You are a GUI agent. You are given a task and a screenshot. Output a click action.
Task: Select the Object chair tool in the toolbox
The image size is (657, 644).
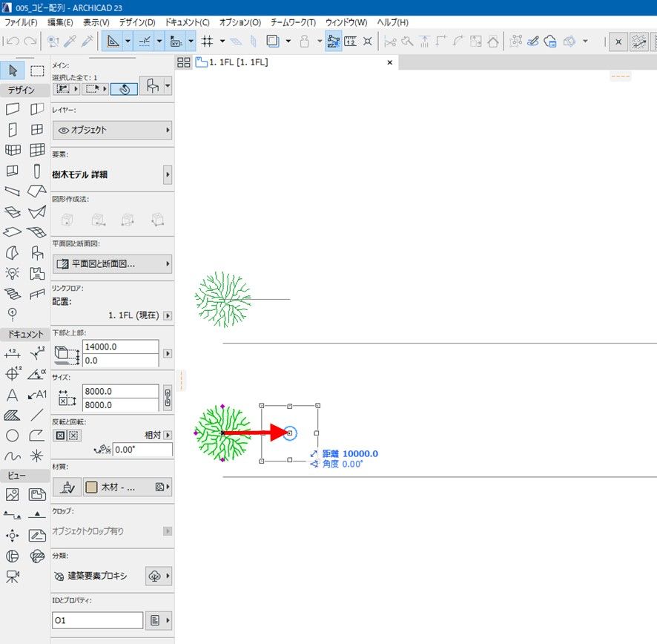point(37,253)
